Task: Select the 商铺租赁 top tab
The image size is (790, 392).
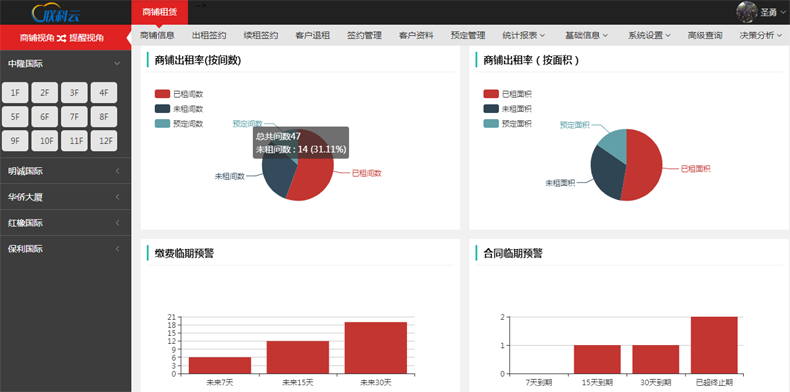Action: [159, 12]
